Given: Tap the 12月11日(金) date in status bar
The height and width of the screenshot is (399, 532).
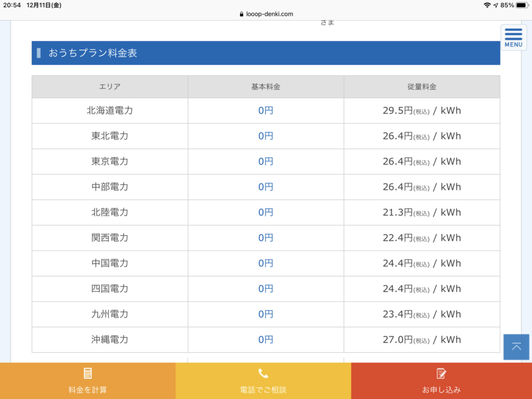Looking at the screenshot, I should [44, 5].
